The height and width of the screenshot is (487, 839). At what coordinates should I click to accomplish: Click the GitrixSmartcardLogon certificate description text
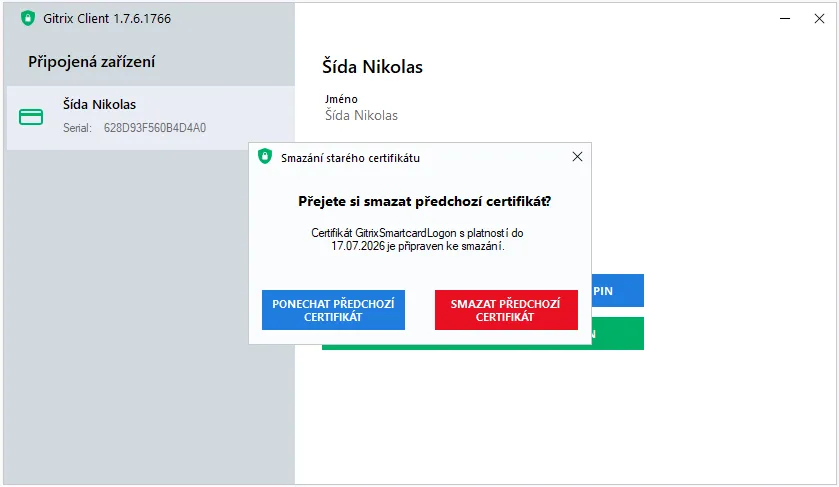pyautogui.click(x=418, y=239)
